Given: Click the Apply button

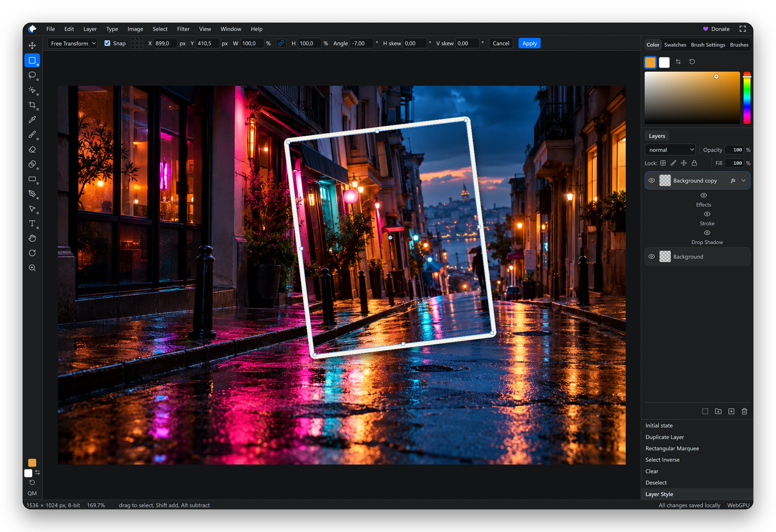Looking at the screenshot, I should [x=529, y=43].
